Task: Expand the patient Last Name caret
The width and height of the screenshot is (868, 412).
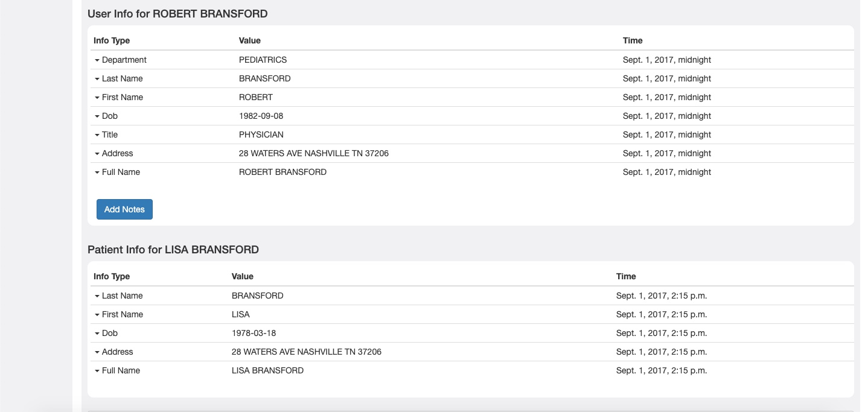Action: tap(97, 296)
